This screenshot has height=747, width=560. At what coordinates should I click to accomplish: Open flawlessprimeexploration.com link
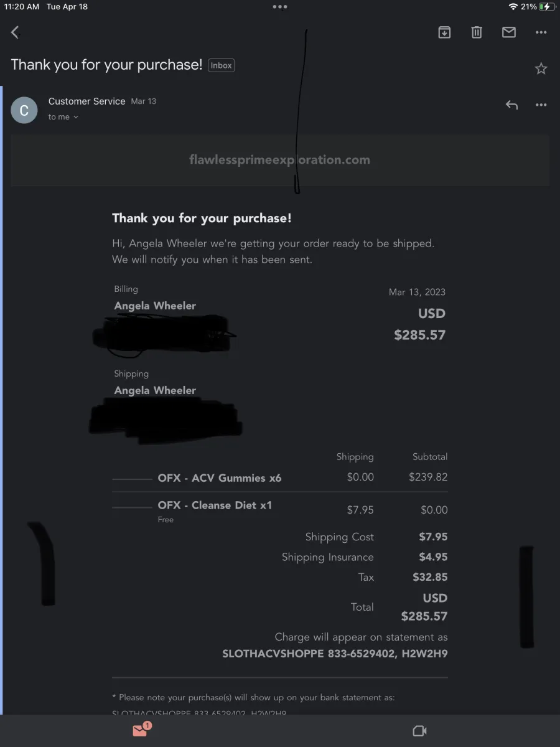(x=280, y=160)
